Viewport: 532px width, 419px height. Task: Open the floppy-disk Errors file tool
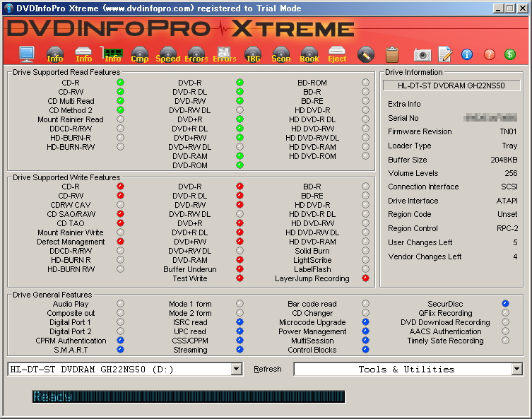pos(224,54)
